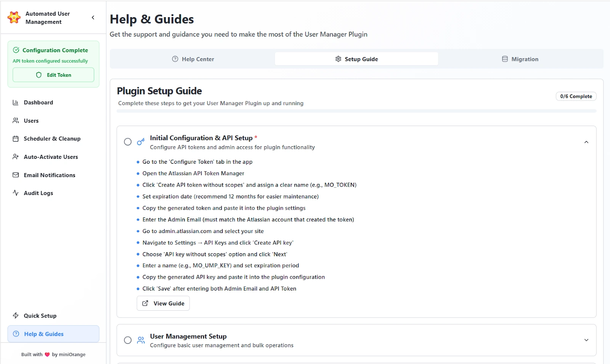Click the Automated User Management logo

tap(14, 18)
